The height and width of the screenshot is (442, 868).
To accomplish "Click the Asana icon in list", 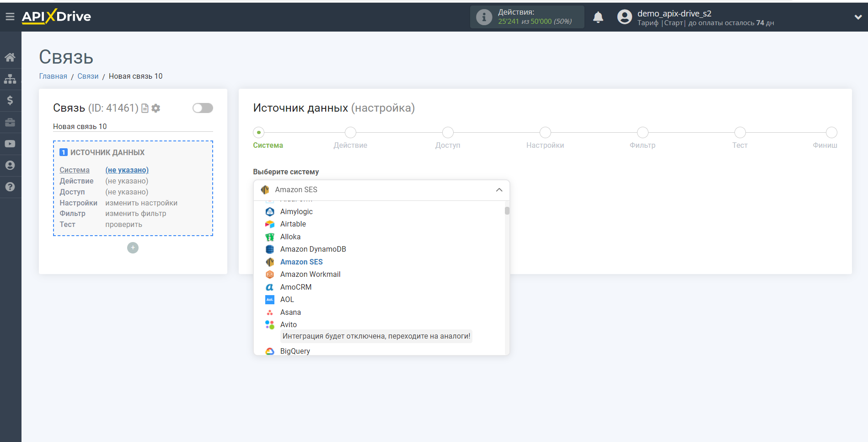I will (x=270, y=312).
